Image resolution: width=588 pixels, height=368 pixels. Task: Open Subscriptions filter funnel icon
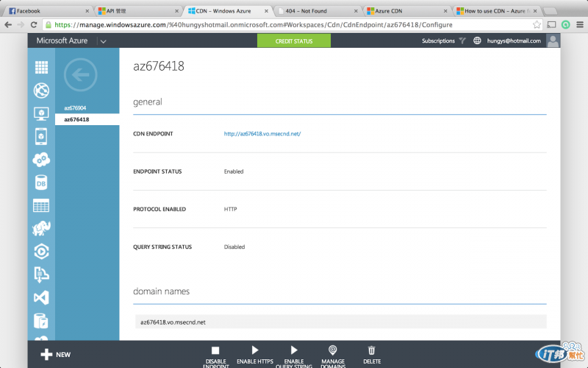pos(462,40)
